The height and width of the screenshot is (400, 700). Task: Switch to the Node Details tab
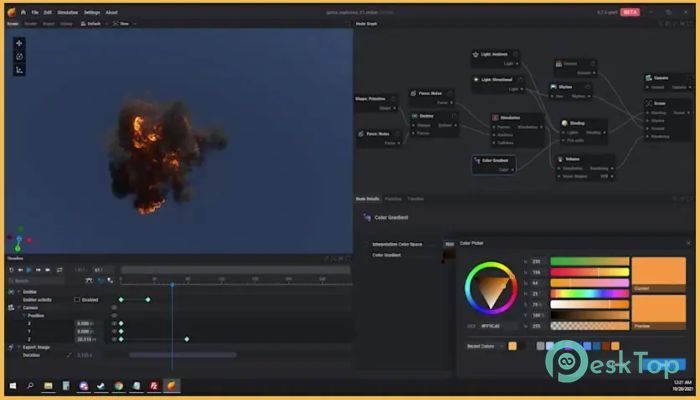[367, 199]
